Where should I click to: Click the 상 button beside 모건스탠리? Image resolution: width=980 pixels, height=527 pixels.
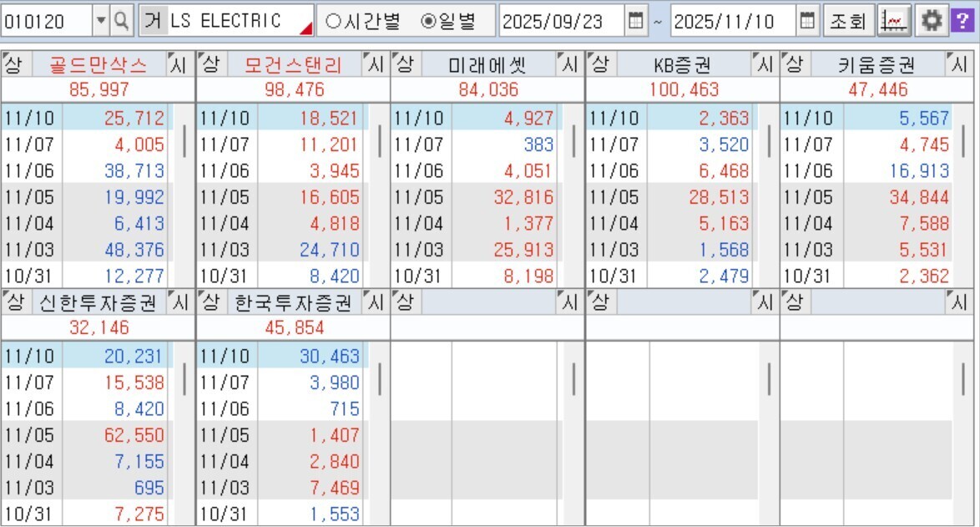point(212,64)
